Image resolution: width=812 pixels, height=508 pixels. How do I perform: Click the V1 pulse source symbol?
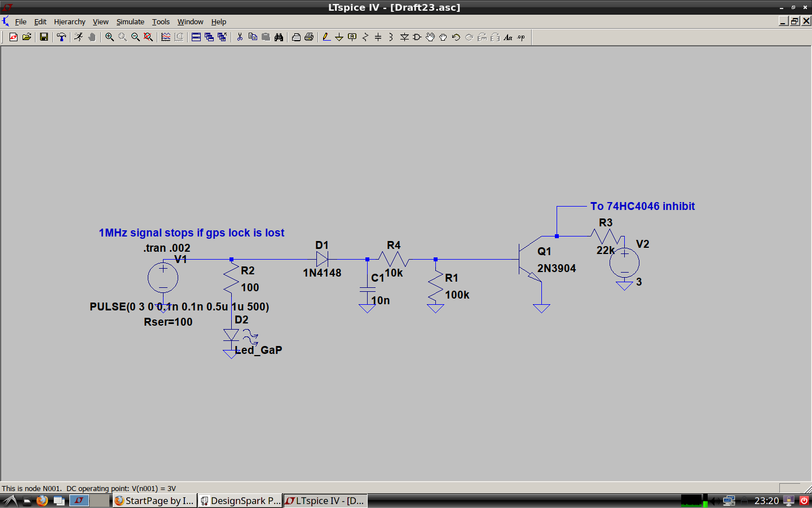click(163, 277)
